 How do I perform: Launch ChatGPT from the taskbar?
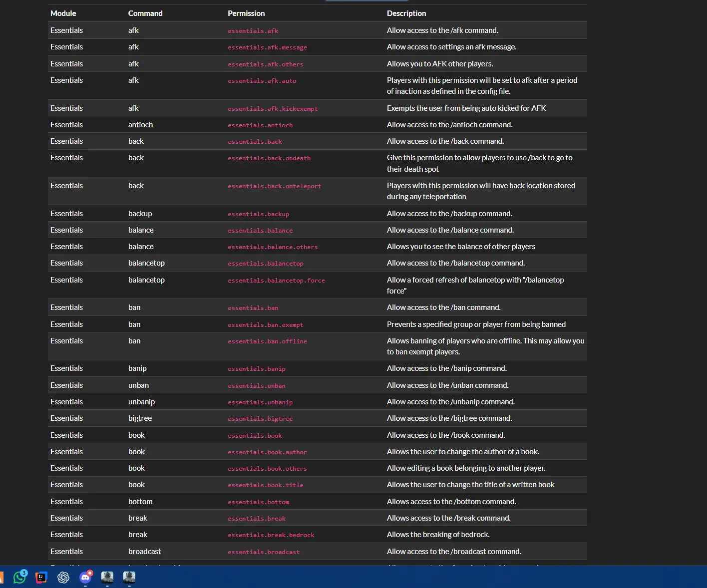(x=63, y=578)
